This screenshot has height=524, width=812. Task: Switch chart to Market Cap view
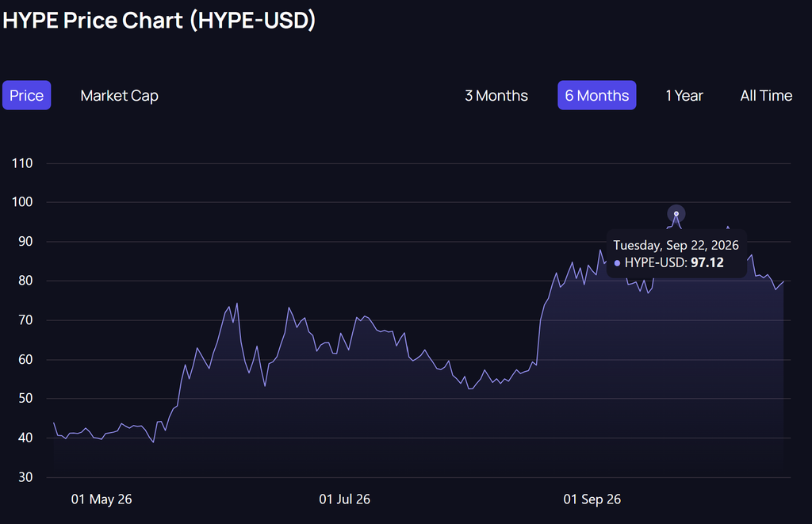(120, 96)
